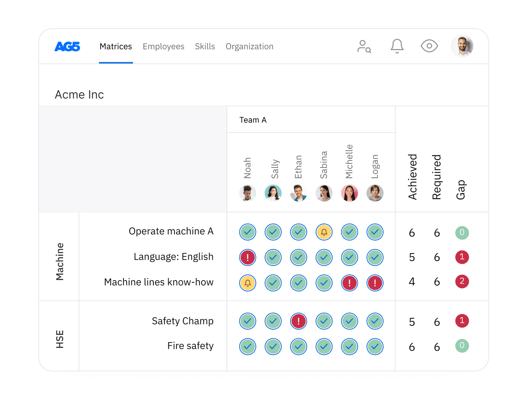Viewport: 532px width, 399px height.
Task: Click Ethan's red alert under Safety Champ
Action: click(298, 321)
